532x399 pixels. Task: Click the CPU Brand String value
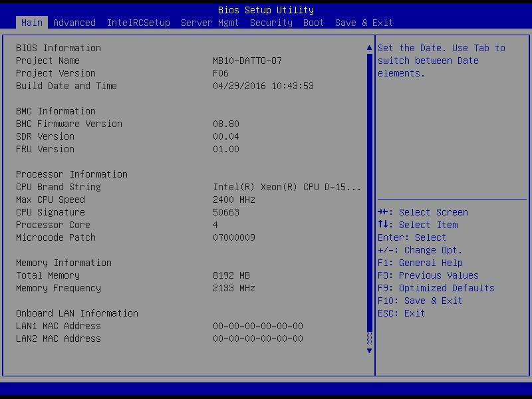287,187
